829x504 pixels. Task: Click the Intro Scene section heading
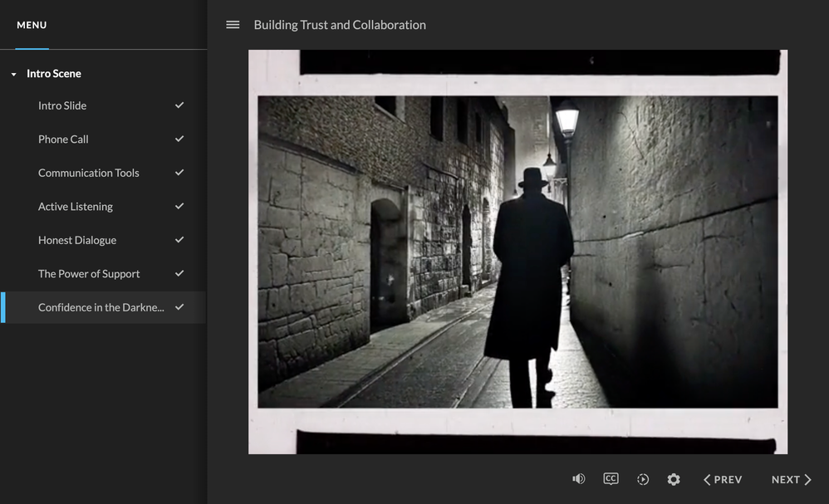54,74
